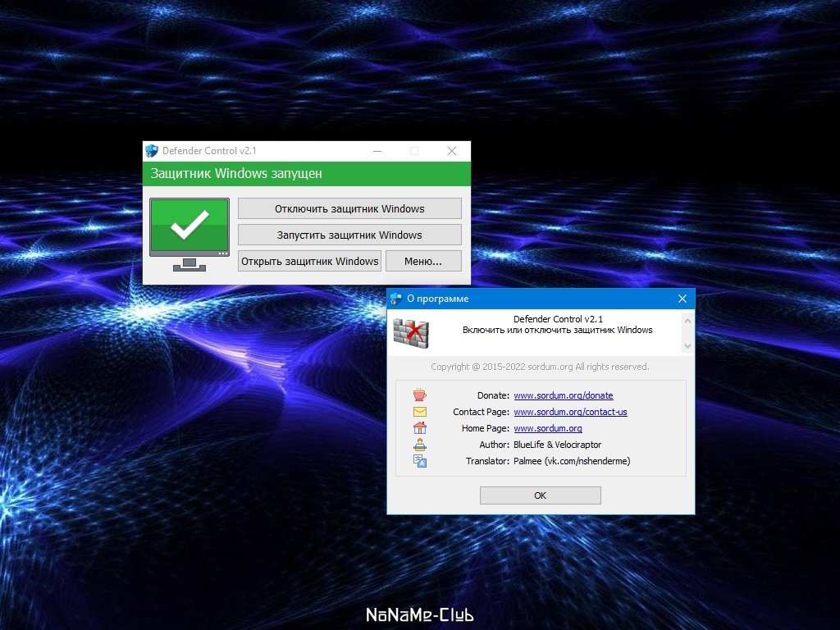
Task: Click the Author person icon
Action: click(x=419, y=444)
